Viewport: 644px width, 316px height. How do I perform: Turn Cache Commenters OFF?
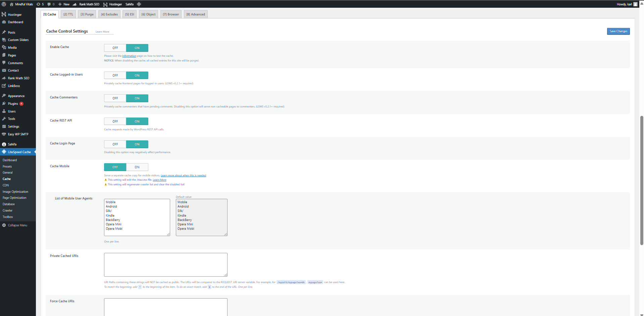click(115, 98)
